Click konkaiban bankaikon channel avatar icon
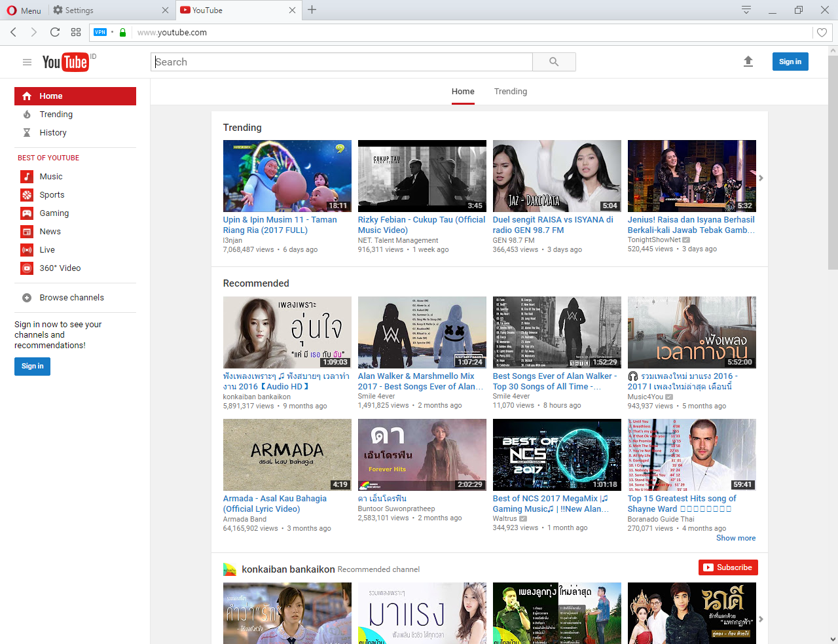Screen dimensions: 838x644 coord(230,569)
